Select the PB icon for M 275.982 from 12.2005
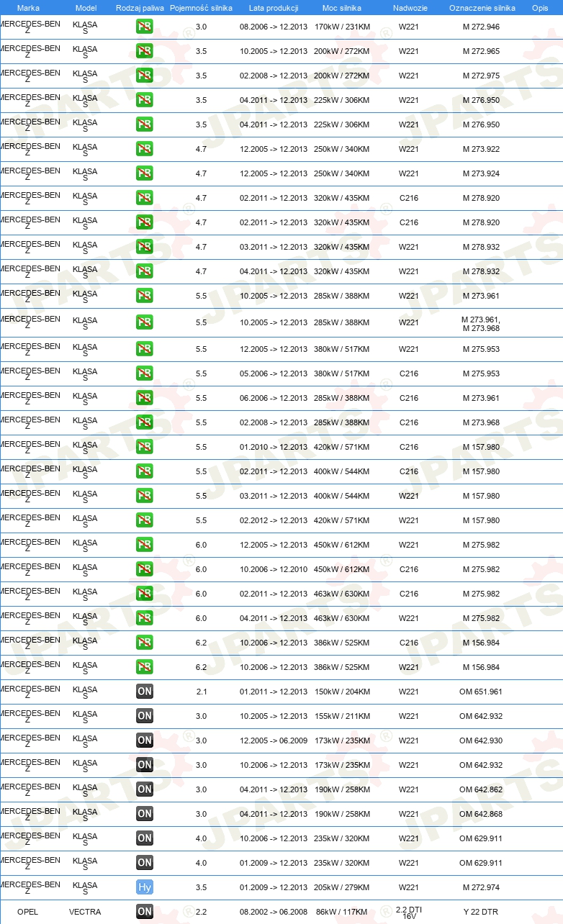This screenshot has width=563, height=924. click(145, 545)
